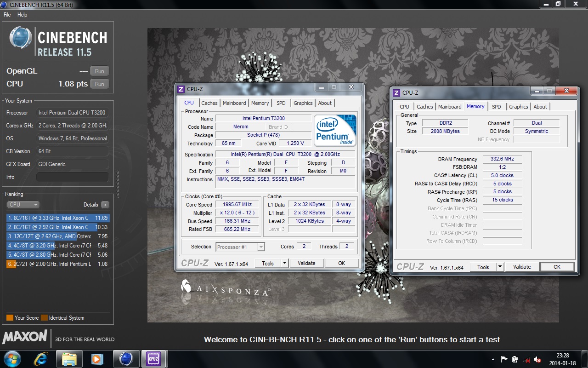Screen dimensions: 588x368
Task: Open the Processor #1 selection dropdown
Action: click(x=240, y=247)
